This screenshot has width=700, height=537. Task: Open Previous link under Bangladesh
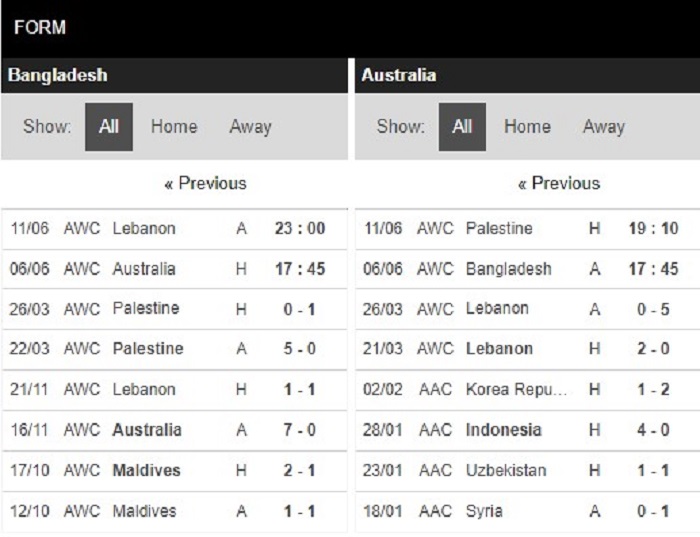(205, 183)
